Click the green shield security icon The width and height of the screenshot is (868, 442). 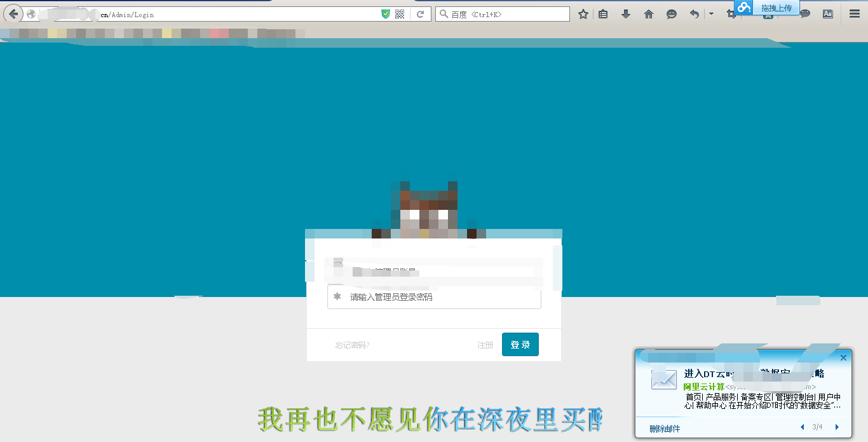[385, 14]
